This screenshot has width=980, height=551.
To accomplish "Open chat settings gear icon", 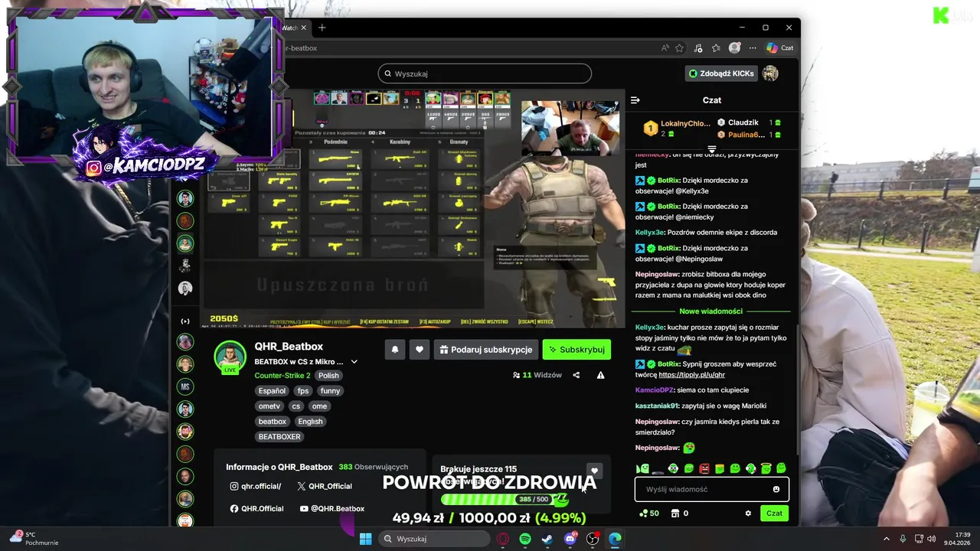I will (x=748, y=514).
